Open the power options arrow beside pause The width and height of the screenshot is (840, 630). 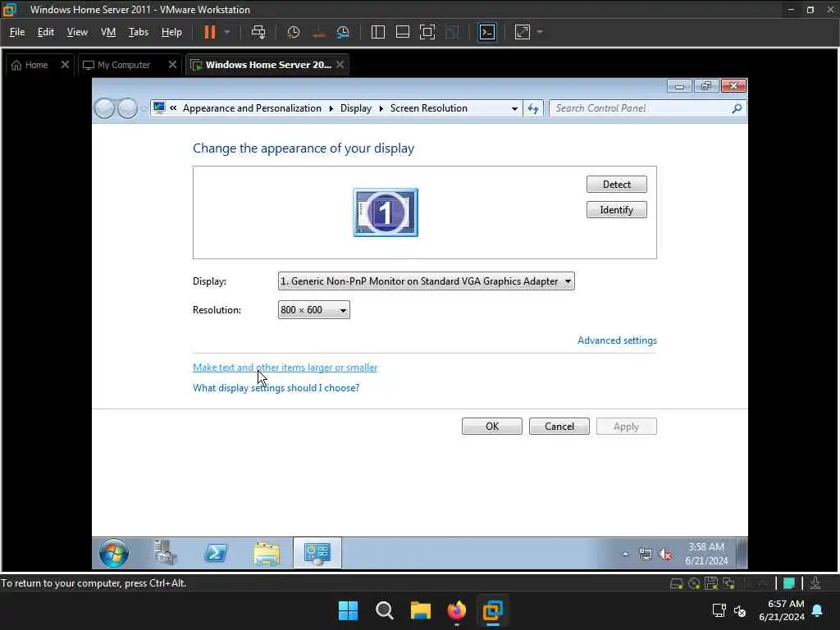coord(227,32)
